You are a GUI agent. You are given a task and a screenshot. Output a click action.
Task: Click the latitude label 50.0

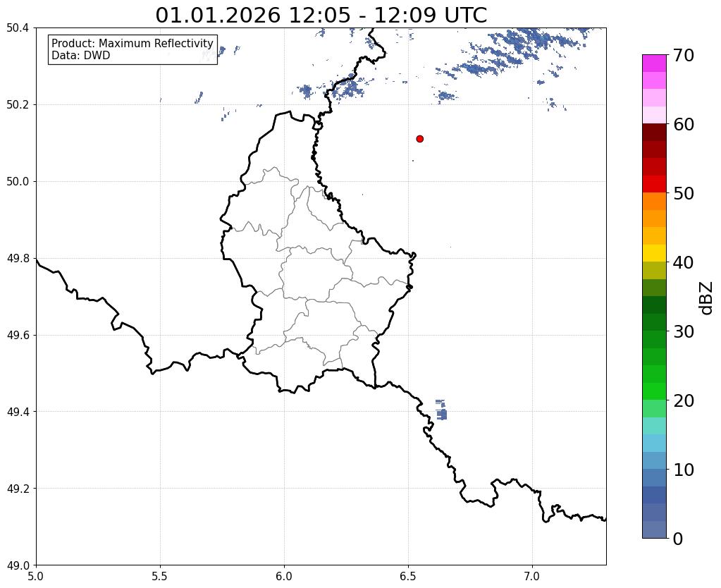[x=18, y=182]
